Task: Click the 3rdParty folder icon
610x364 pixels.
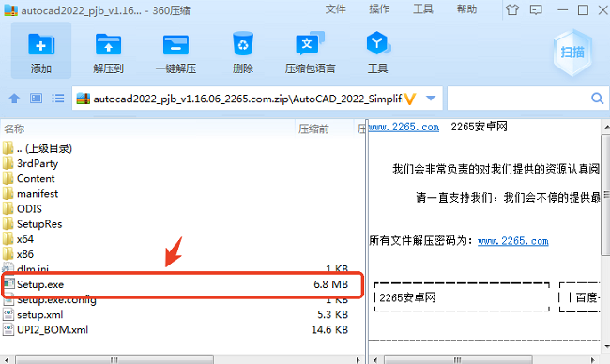Action: [8, 163]
